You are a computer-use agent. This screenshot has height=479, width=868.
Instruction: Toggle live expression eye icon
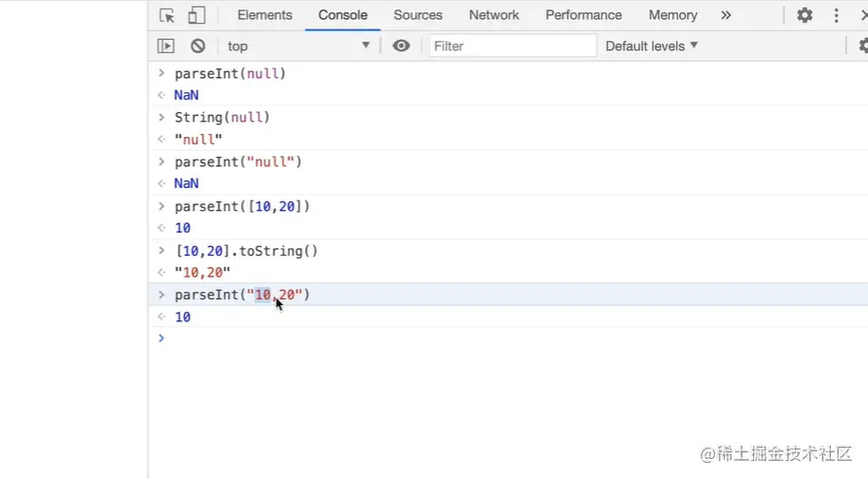pyautogui.click(x=402, y=46)
